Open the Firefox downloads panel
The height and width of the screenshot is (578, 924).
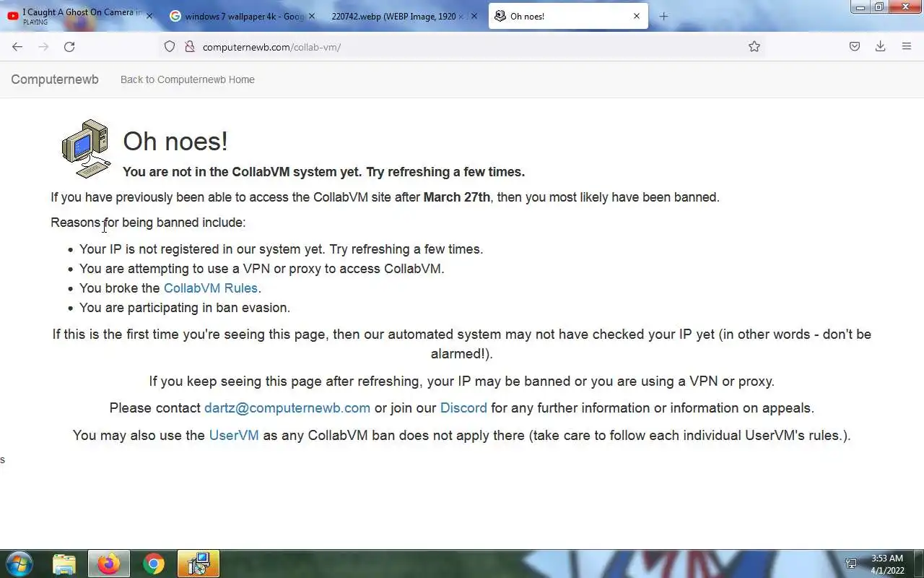881,47
